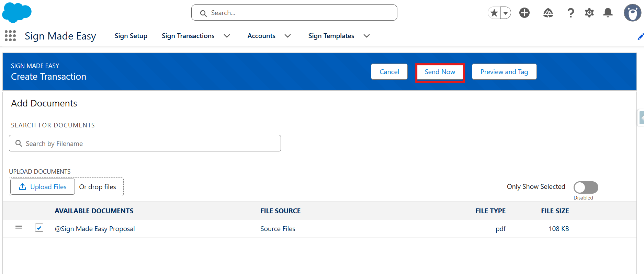Click the Send Now button
The image size is (644, 274).
pos(440,72)
